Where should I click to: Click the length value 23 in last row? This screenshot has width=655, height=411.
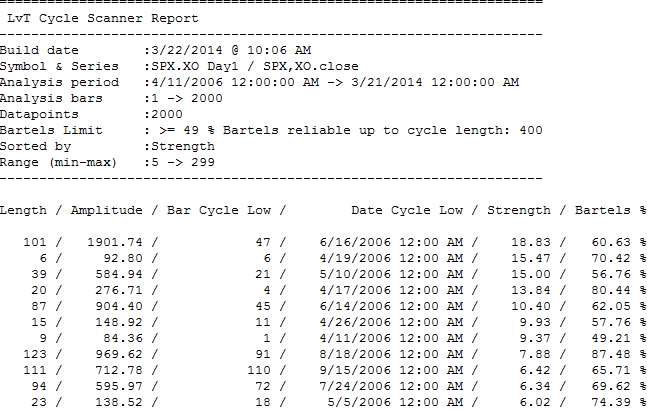tap(39, 402)
